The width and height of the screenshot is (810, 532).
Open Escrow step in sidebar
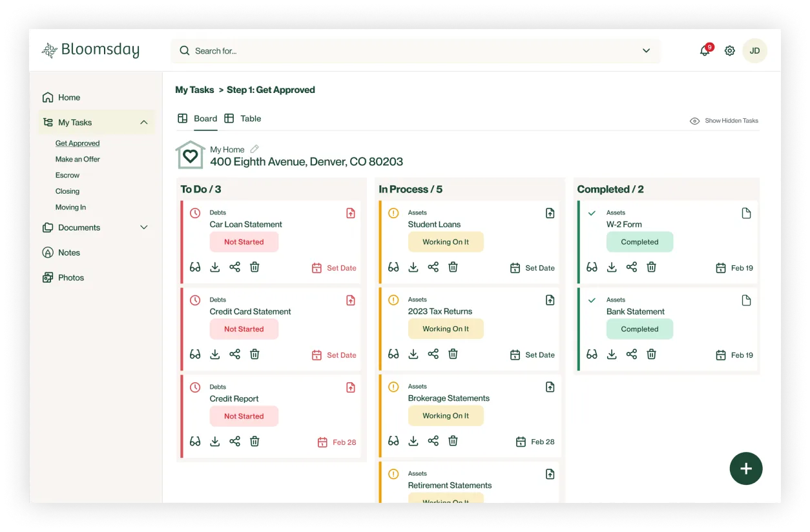pyautogui.click(x=67, y=176)
